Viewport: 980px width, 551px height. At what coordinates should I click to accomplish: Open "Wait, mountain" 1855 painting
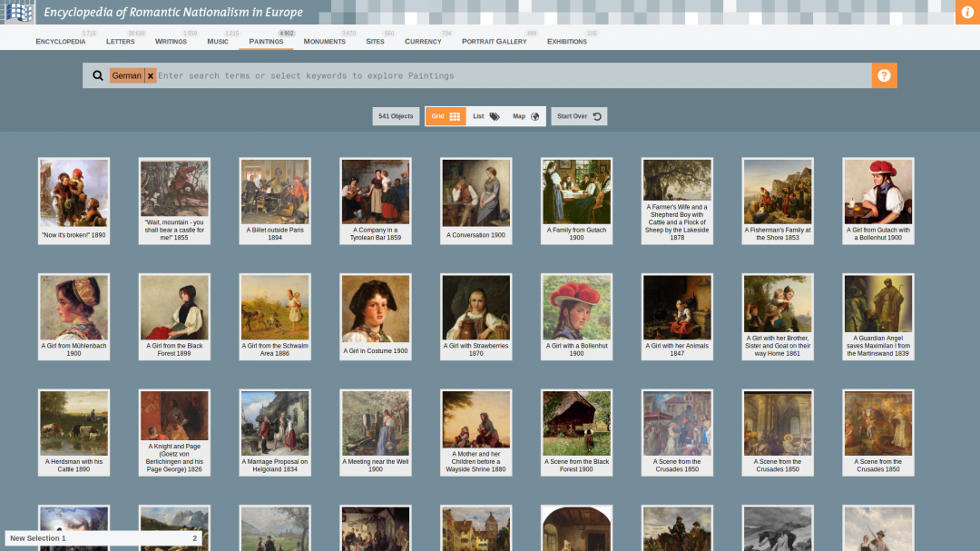coord(174,201)
